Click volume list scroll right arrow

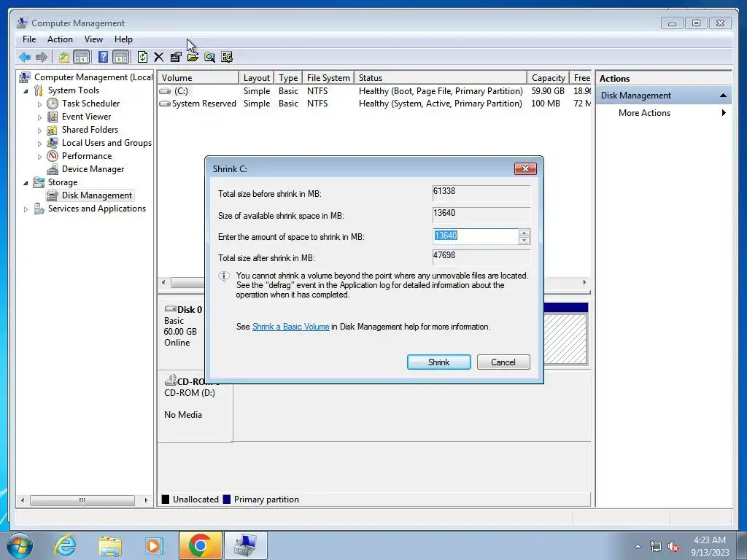click(x=584, y=282)
